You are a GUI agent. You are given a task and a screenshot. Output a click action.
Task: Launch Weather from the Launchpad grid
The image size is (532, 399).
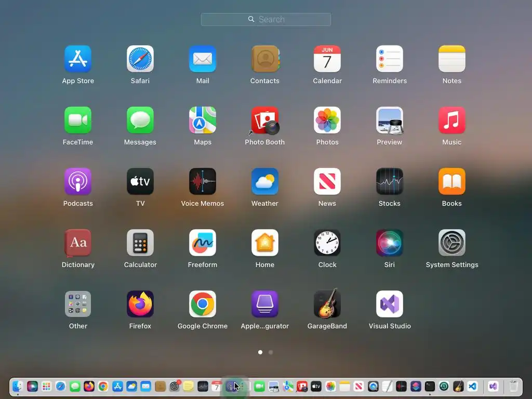pyautogui.click(x=265, y=181)
